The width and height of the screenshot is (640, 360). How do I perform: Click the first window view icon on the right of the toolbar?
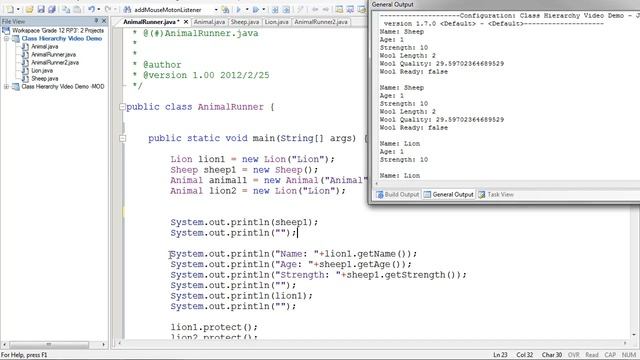[339, 9]
